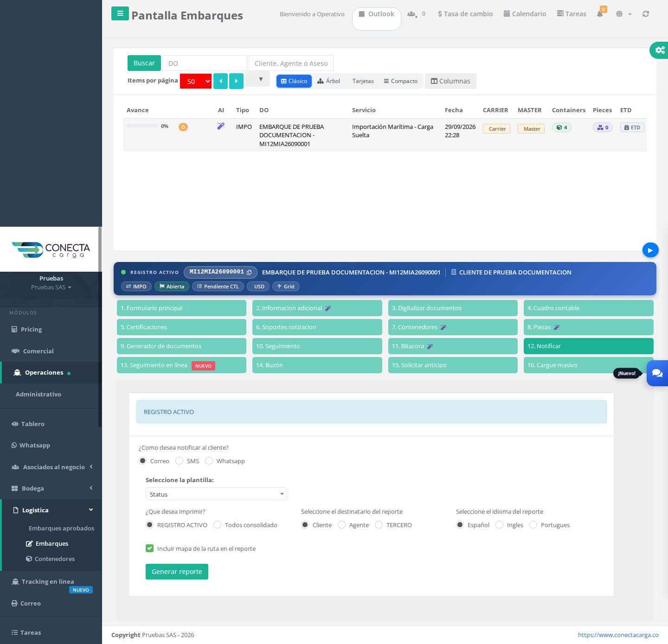Image resolution: width=668 pixels, height=644 pixels.
Task: Click the orange D badge in shipment row
Action: (x=183, y=127)
